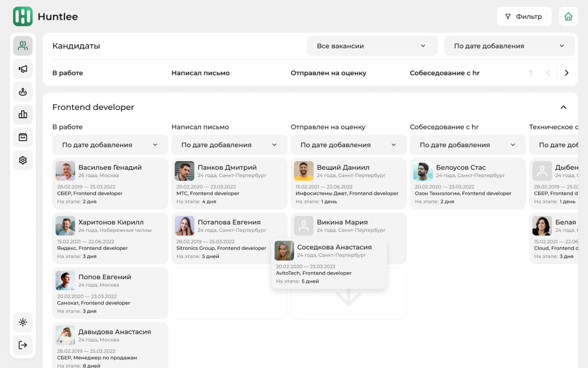The width and height of the screenshot is (588, 368).
Task: Click the megaphone icon in sidebar
Action: click(23, 69)
